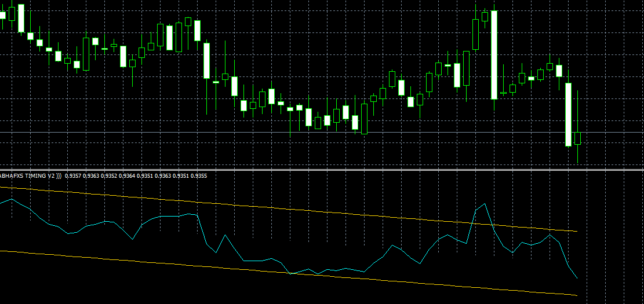Select the 0.9364 indicator value

[126, 176]
